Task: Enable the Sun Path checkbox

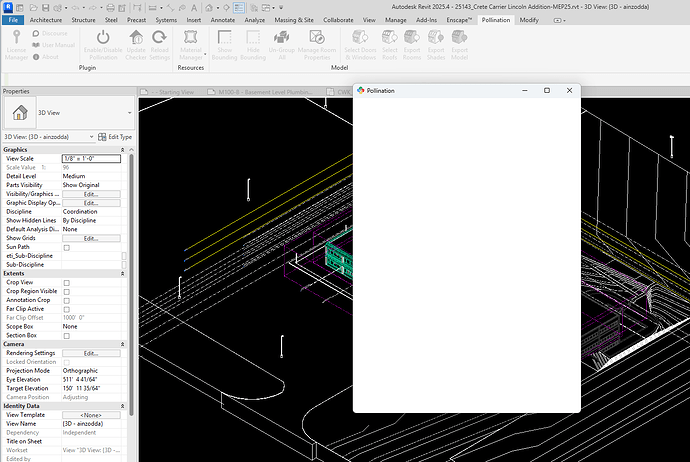Action: click(67, 247)
